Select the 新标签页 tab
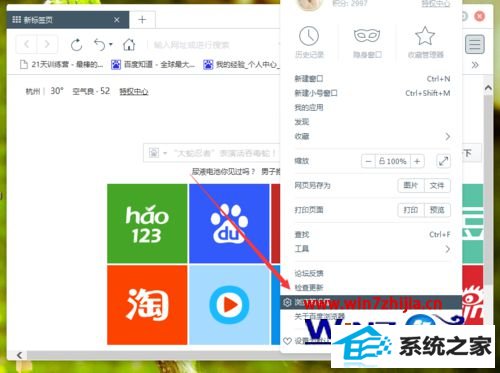Viewport: 500px width, 373px height. 67,20
